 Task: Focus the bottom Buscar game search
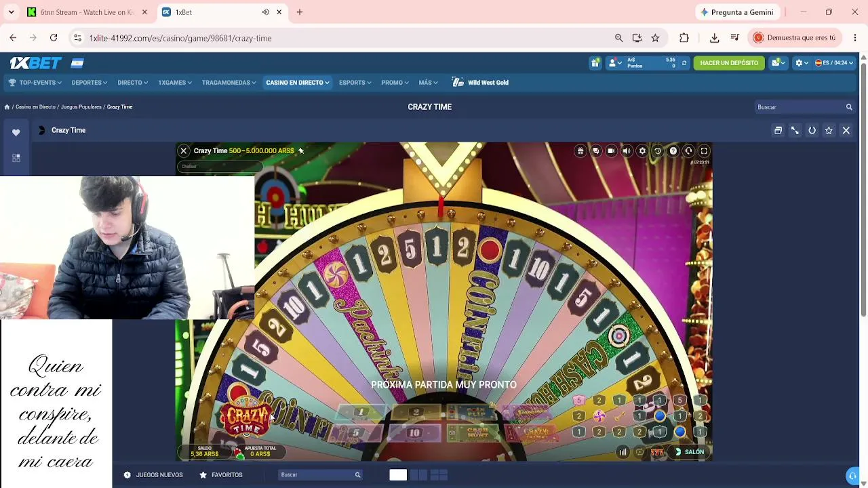tap(320, 475)
